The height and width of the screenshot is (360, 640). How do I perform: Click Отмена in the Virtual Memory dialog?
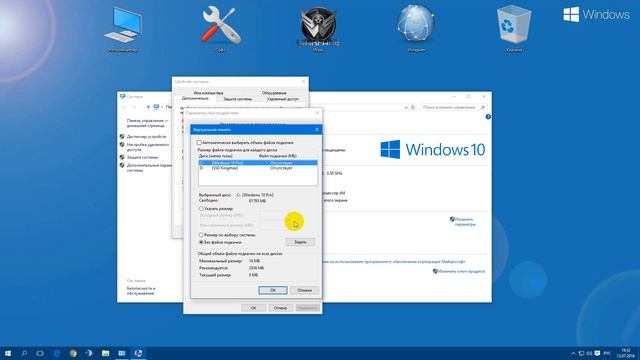click(x=304, y=290)
